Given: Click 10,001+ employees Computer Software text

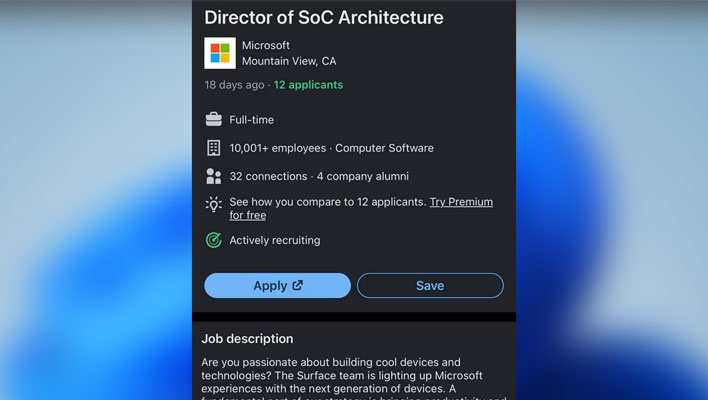Looking at the screenshot, I should coord(331,148).
